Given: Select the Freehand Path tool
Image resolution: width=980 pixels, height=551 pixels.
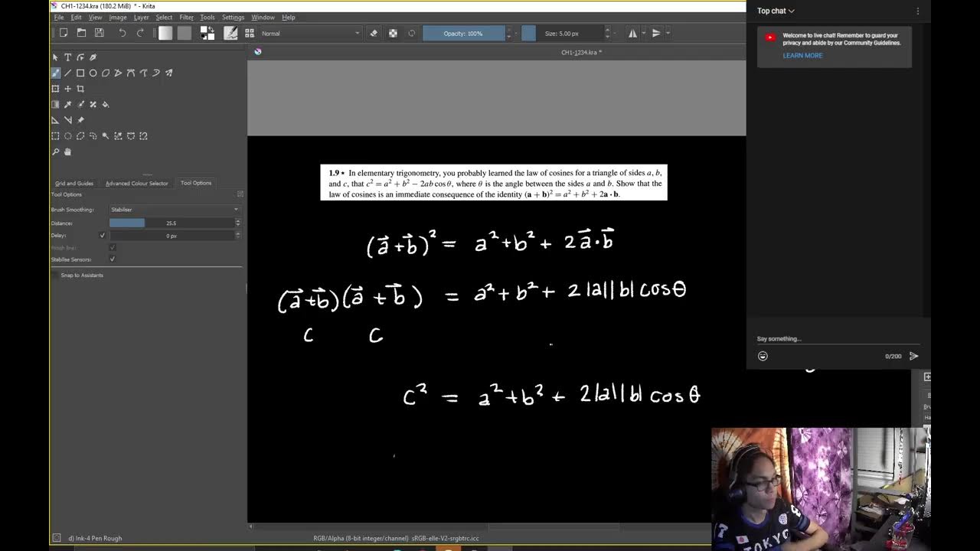Looking at the screenshot, I should pos(143,73).
